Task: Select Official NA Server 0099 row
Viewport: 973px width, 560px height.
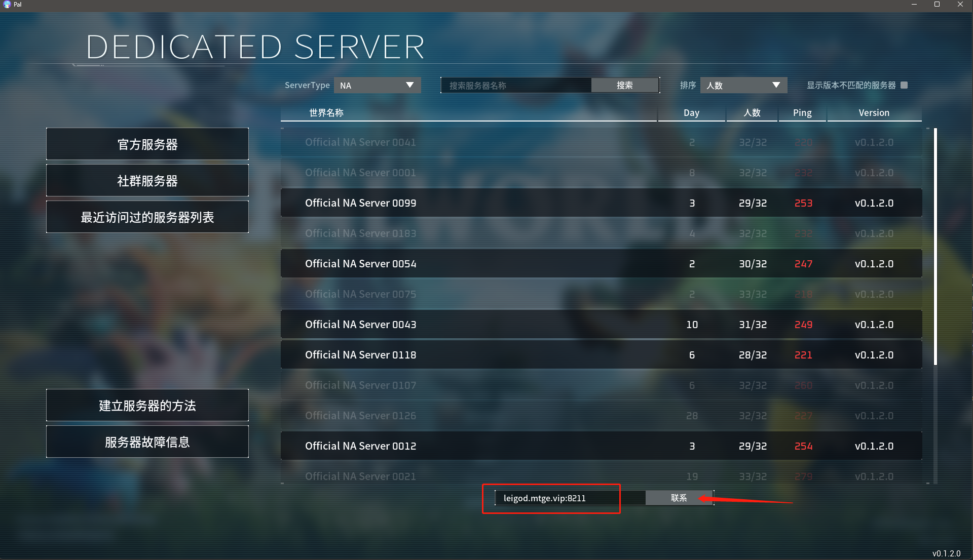Action: click(x=601, y=203)
